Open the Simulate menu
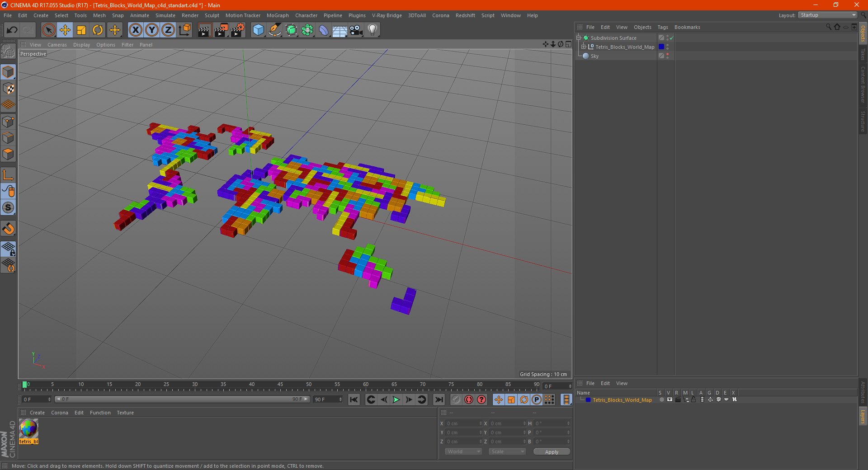This screenshot has width=868, height=470. 165,15
